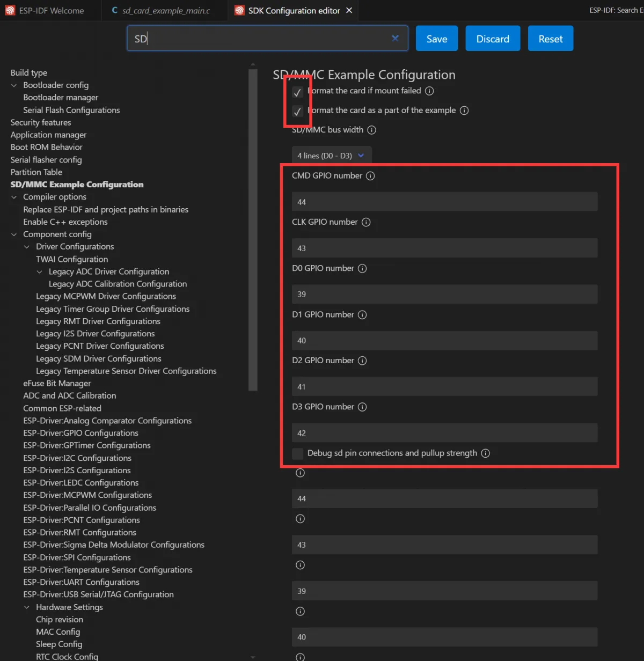This screenshot has width=644, height=661.
Task: Collapse Hardware Settings in the sidebar
Action: click(27, 607)
